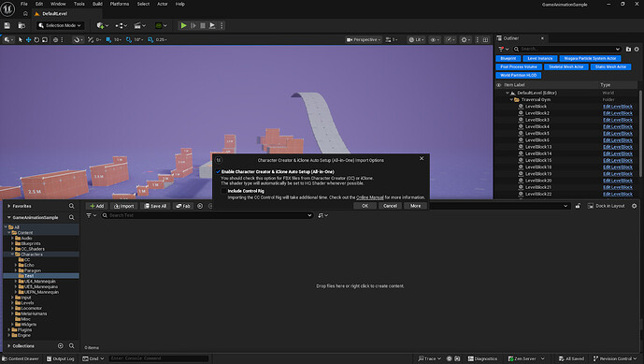644x364 pixels.
Task: Open grid snap size 10 dropdown
Action: pyautogui.click(x=118, y=40)
